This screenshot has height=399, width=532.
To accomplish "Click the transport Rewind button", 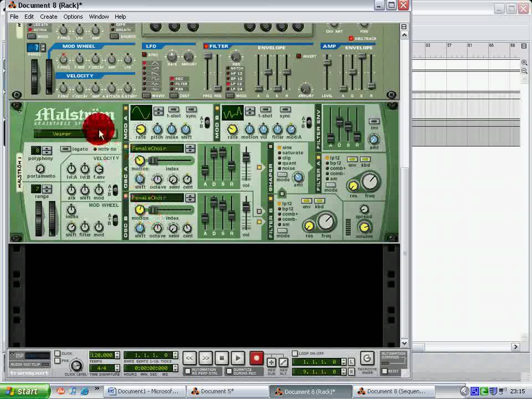I will (x=190, y=358).
